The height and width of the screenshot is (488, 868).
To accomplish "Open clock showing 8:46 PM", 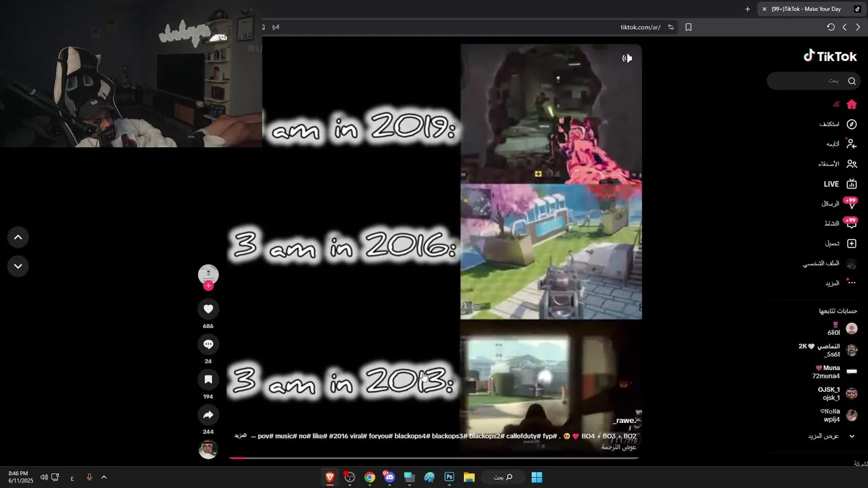I will coord(20,477).
